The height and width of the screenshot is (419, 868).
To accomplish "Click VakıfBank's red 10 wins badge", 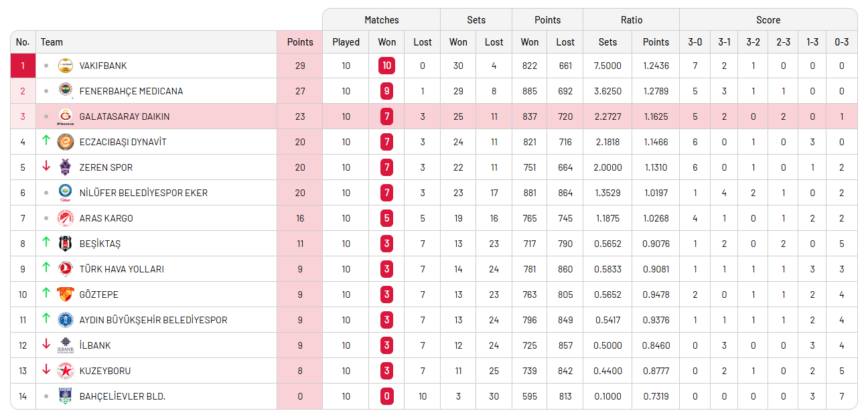I will 386,66.
